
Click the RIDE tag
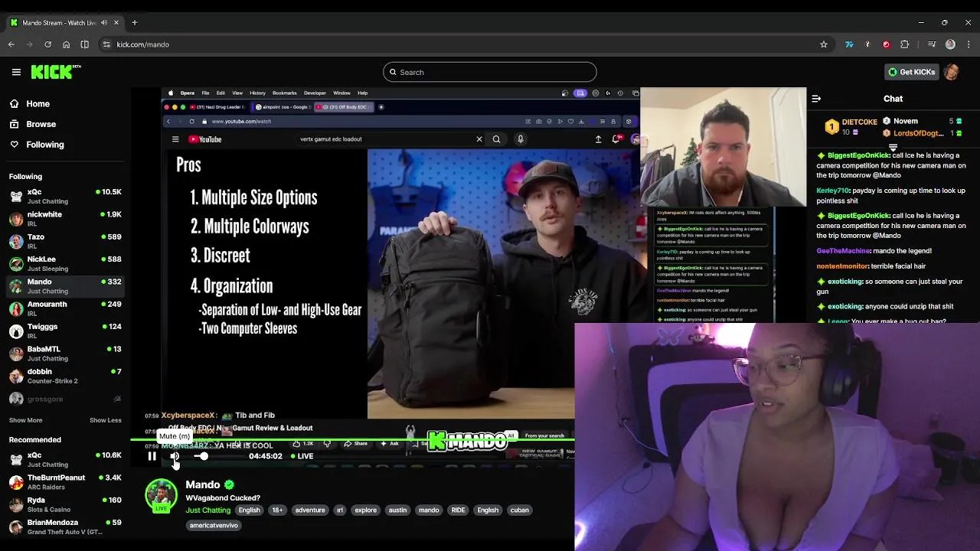[458, 510]
